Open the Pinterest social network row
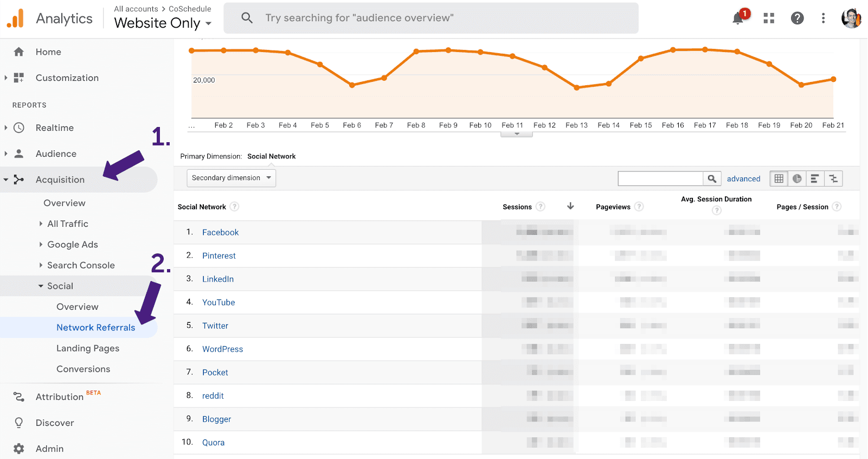 (x=219, y=256)
